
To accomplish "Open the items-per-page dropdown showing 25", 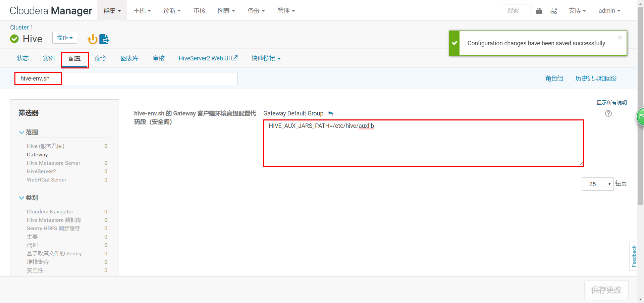I will pos(597,184).
